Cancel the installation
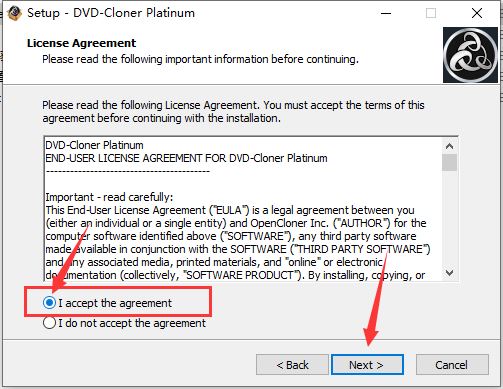Screen dimensions: 503x389 [x=452, y=365]
